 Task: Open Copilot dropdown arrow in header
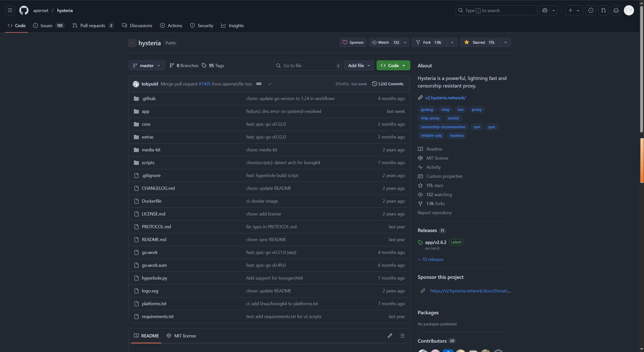[553, 10]
